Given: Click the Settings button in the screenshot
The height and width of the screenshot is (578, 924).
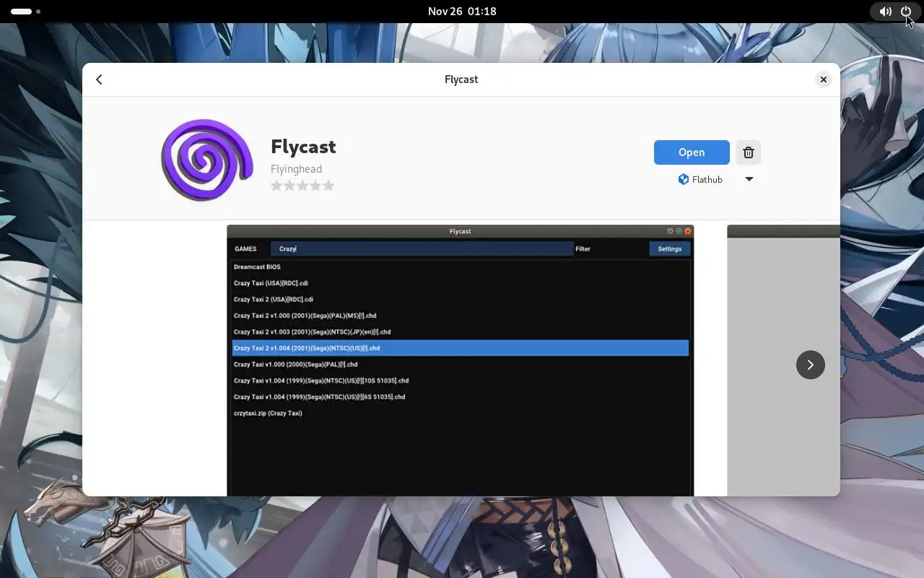Looking at the screenshot, I should (670, 249).
